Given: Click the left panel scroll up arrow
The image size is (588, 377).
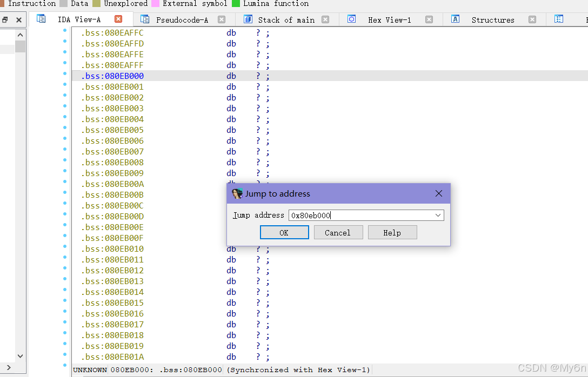Looking at the screenshot, I should [20, 35].
